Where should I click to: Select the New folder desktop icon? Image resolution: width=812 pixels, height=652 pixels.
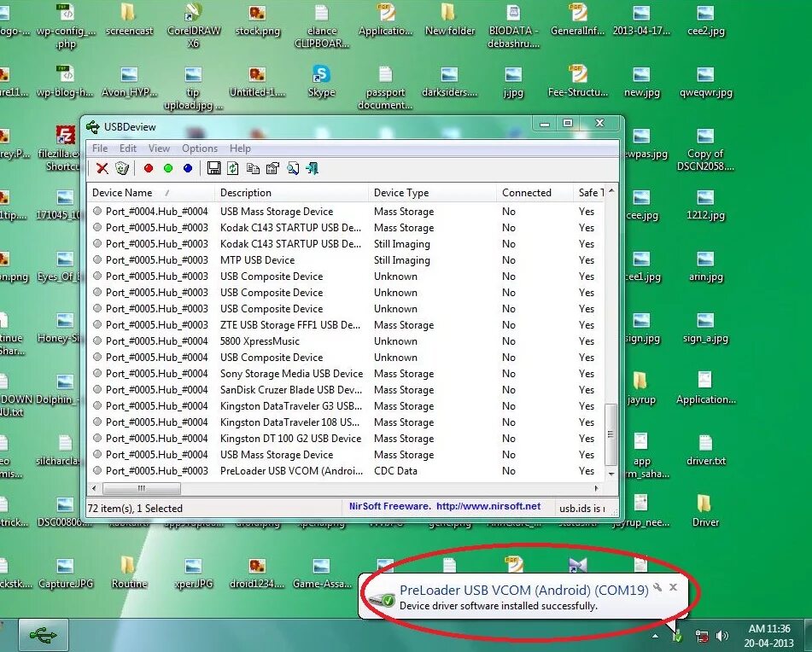click(449, 19)
